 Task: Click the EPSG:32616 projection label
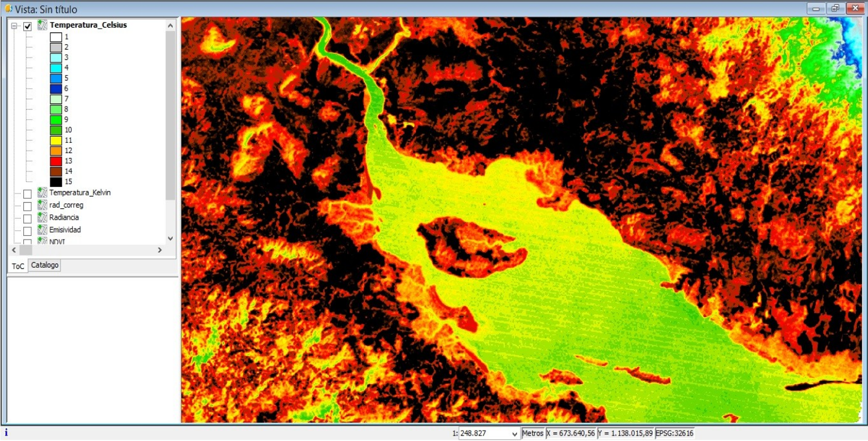[674, 433]
